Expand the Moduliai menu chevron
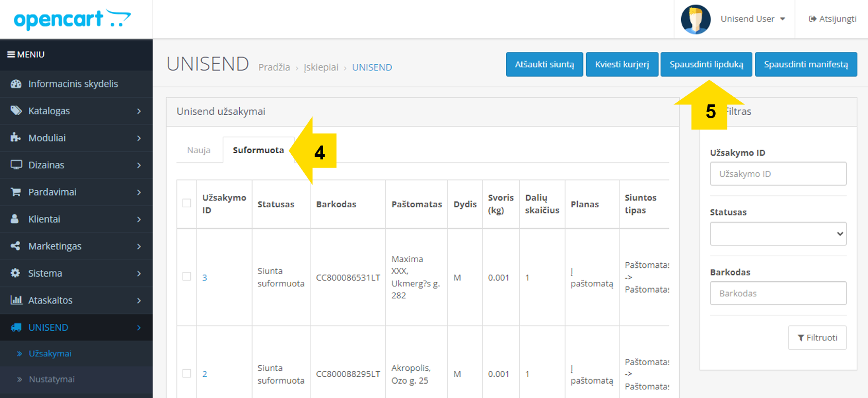This screenshot has height=398, width=868. pyautogui.click(x=139, y=138)
